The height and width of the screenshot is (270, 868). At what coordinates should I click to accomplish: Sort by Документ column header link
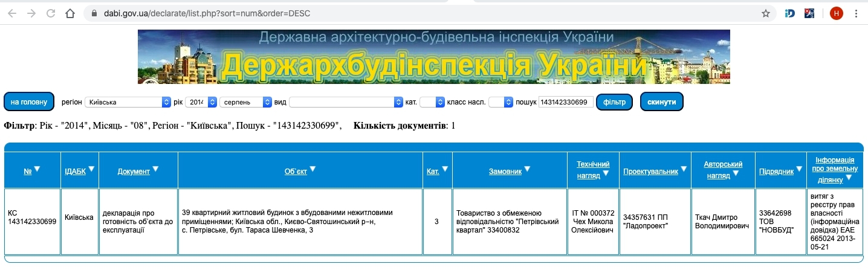(x=134, y=172)
